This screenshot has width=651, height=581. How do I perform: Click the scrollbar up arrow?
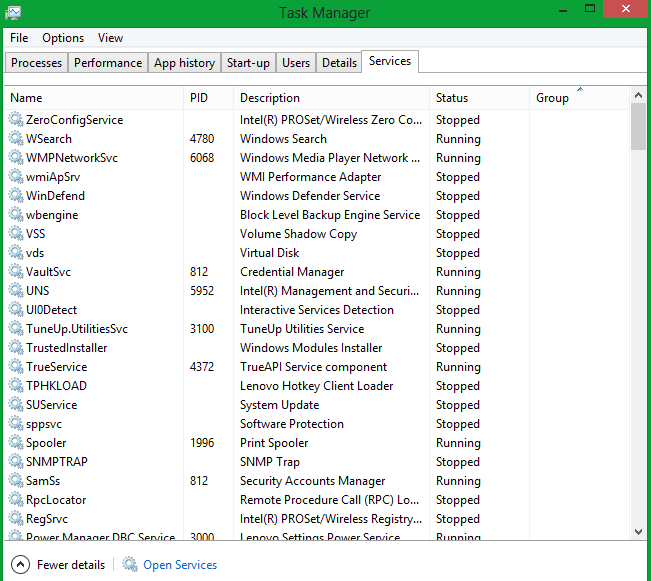(638, 95)
